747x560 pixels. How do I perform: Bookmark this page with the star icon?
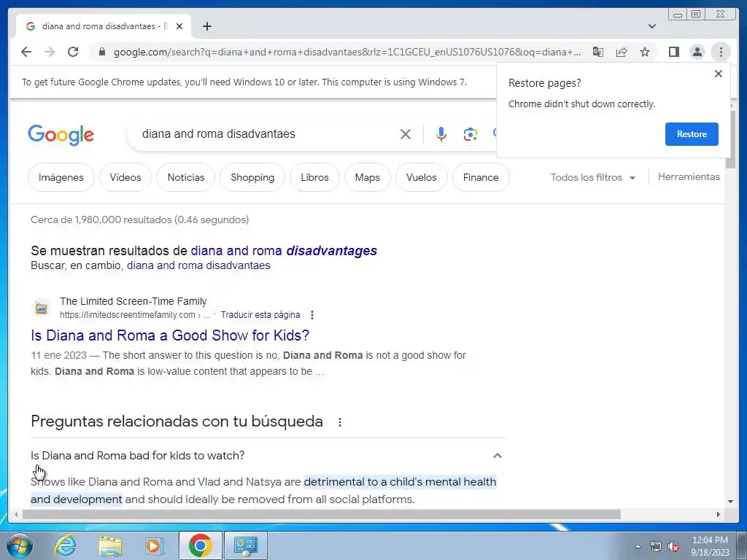coord(645,52)
